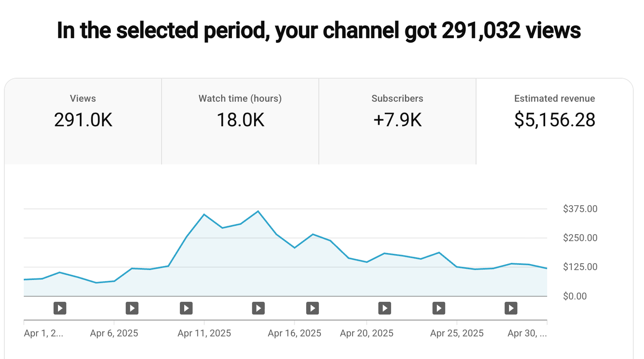Image resolution: width=644 pixels, height=359 pixels.
Task: Click the highest peak of the revenue line
Action: [x=258, y=211]
